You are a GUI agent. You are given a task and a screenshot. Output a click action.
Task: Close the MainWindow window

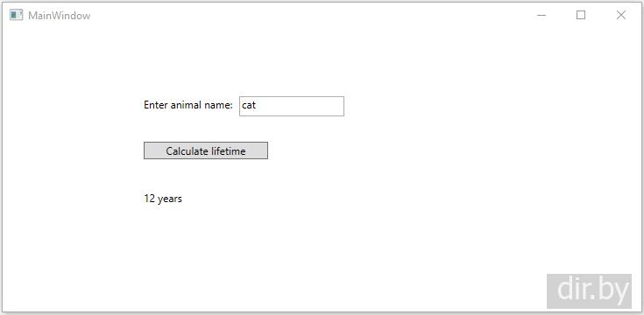coord(621,15)
